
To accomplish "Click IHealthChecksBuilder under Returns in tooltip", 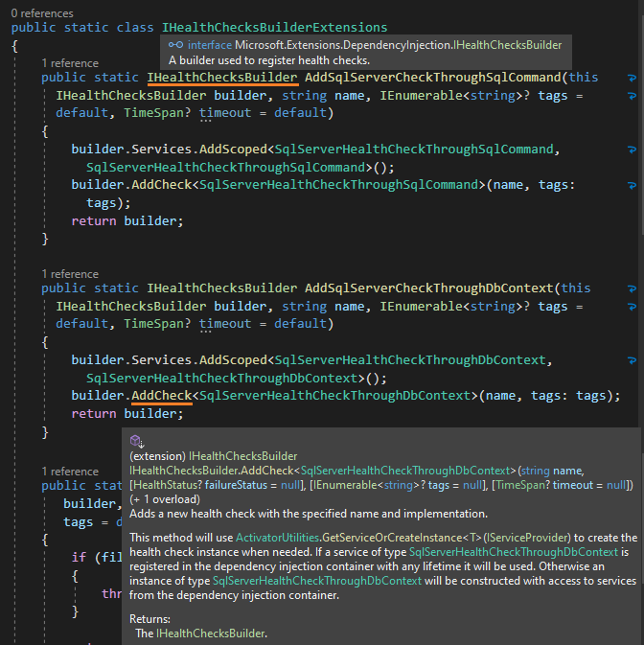I will pyautogui.click(x=210, y=633).
